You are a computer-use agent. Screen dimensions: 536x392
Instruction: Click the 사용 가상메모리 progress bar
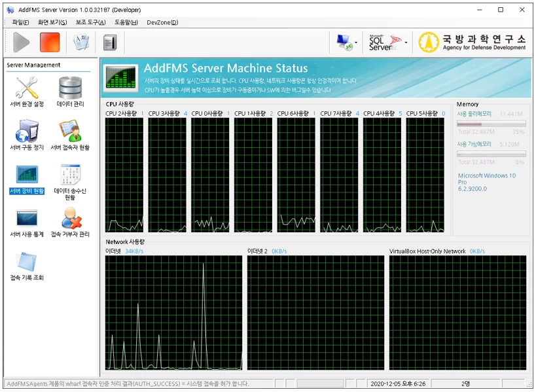pos(491,154)
